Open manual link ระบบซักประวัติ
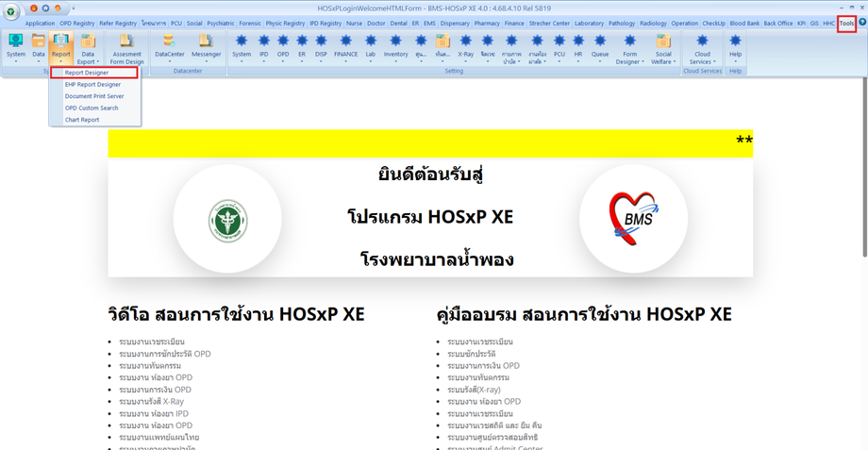 point(471,354)
